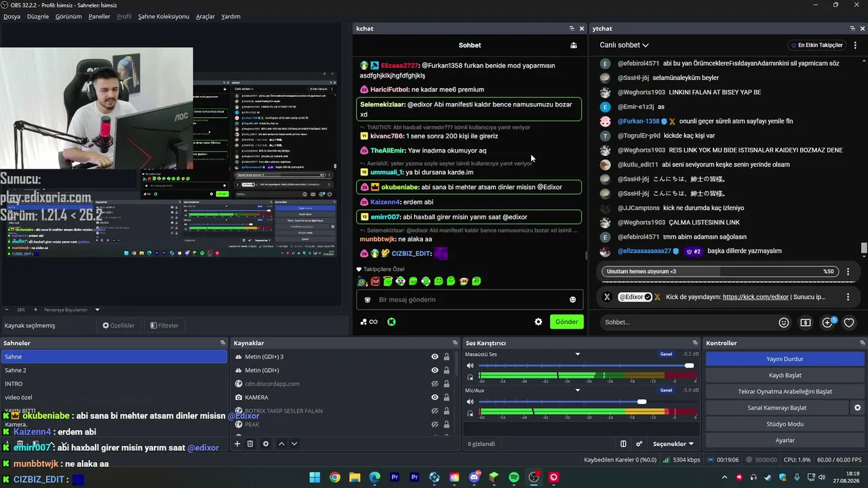Open the Seçenekler dropdown in audio mixer
868x488 pixels.
coord(673,444)
